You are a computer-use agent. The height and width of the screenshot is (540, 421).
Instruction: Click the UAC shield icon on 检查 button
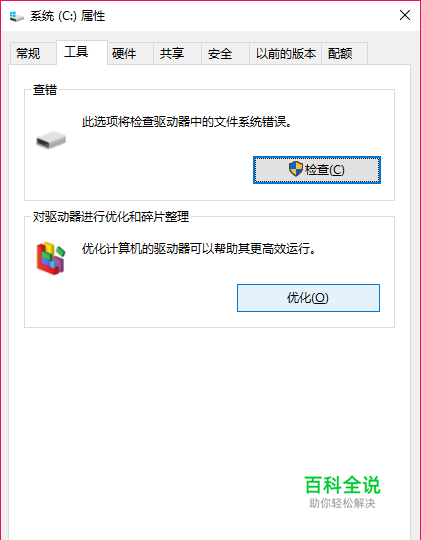tap(296, 169)
